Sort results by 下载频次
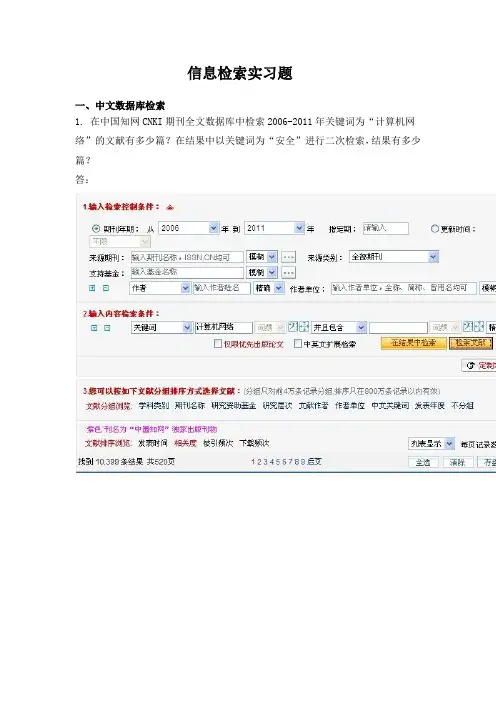Viewport: 496px width, 702px height. pos(254,443)
